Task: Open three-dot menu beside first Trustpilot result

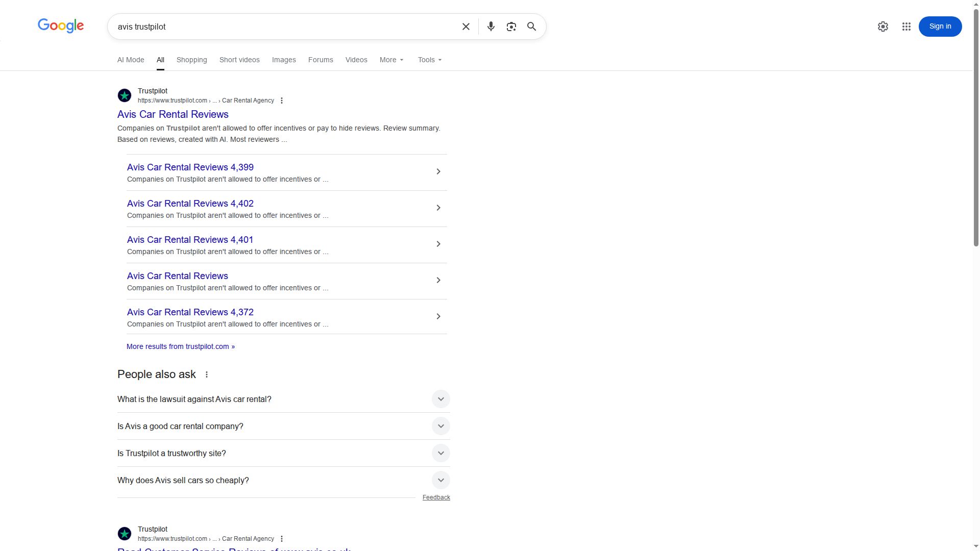Action: click(282, 101)
